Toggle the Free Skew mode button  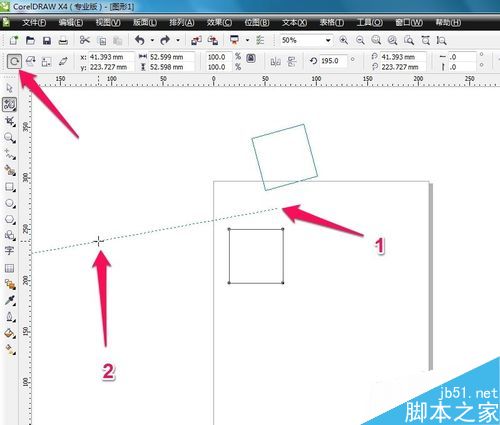63,61
